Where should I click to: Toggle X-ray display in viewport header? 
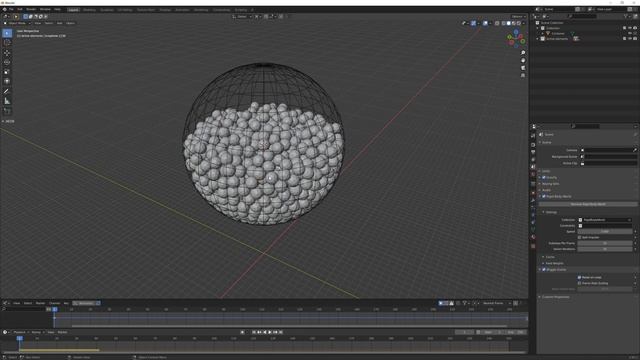(x=497, y=23)
